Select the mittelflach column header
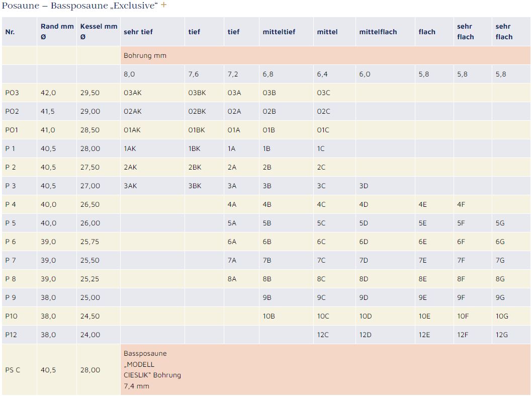The width and height of the screenshot is (532, 396). [378, 32]
